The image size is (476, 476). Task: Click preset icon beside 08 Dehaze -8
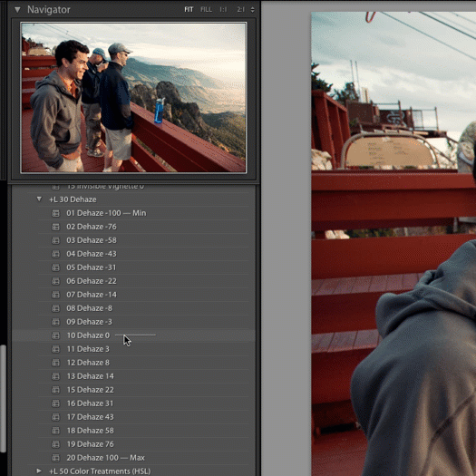[x=56, y=308]
